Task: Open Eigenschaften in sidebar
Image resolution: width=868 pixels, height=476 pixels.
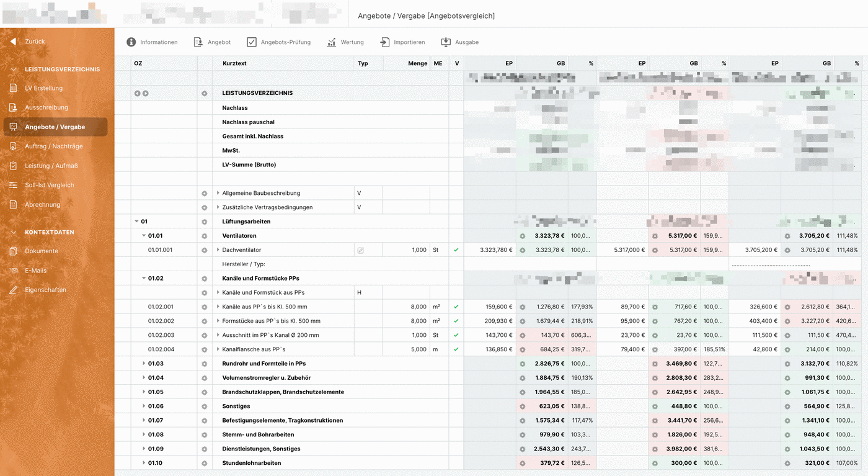Action: (x=45, y=290)
